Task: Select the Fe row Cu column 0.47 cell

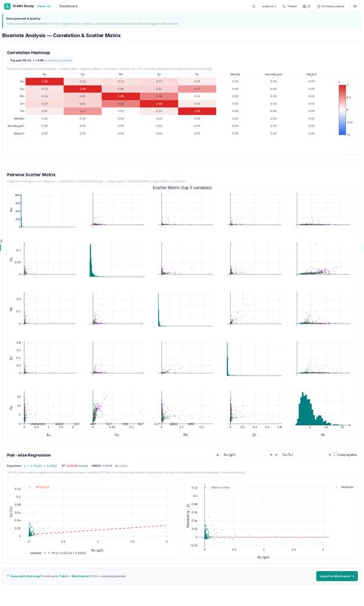Action: (82, 111)
